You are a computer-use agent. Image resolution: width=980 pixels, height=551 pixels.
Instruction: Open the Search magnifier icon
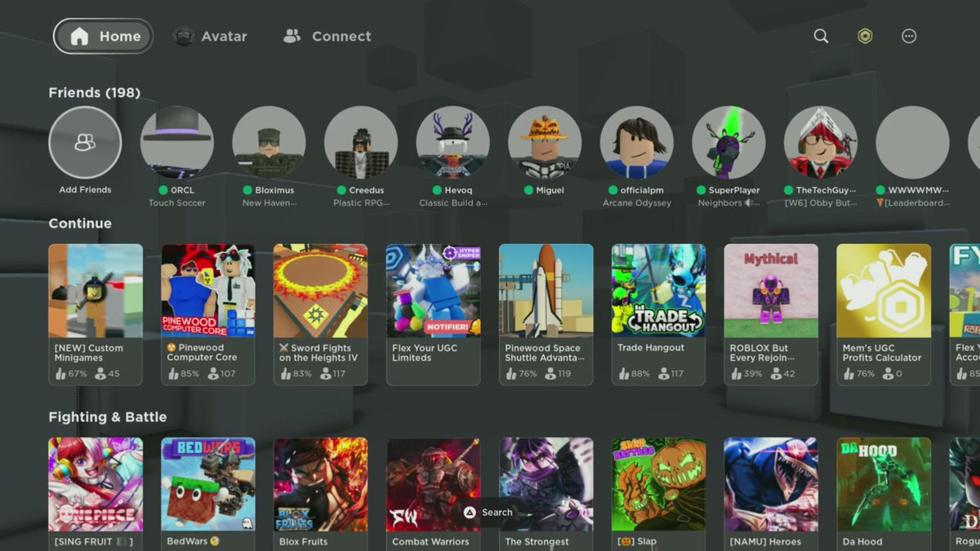[x=821, y=36]
